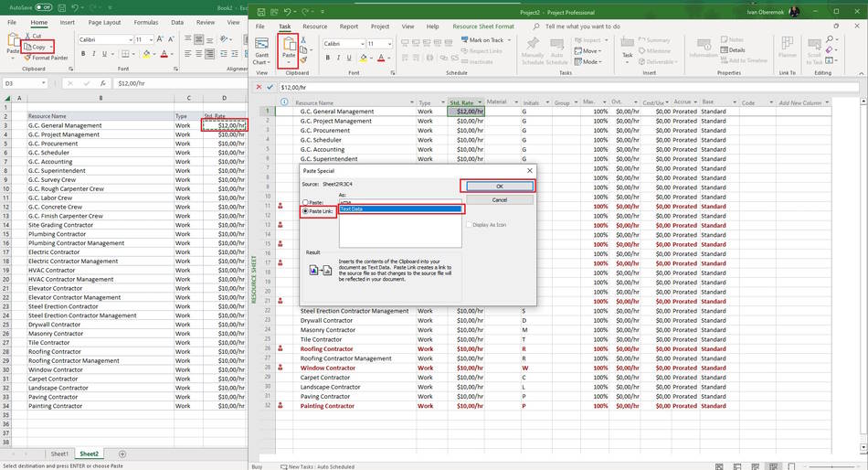868x470 pixels.
Task: Open Resource Sheet Format tab
Action: [483, 26]
